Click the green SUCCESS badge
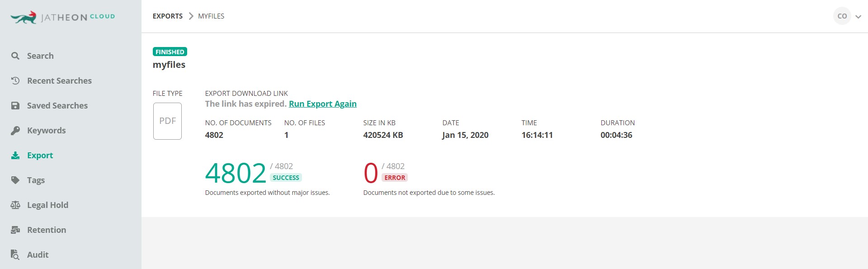Viewport: 868px width, 269px height. 286,178
